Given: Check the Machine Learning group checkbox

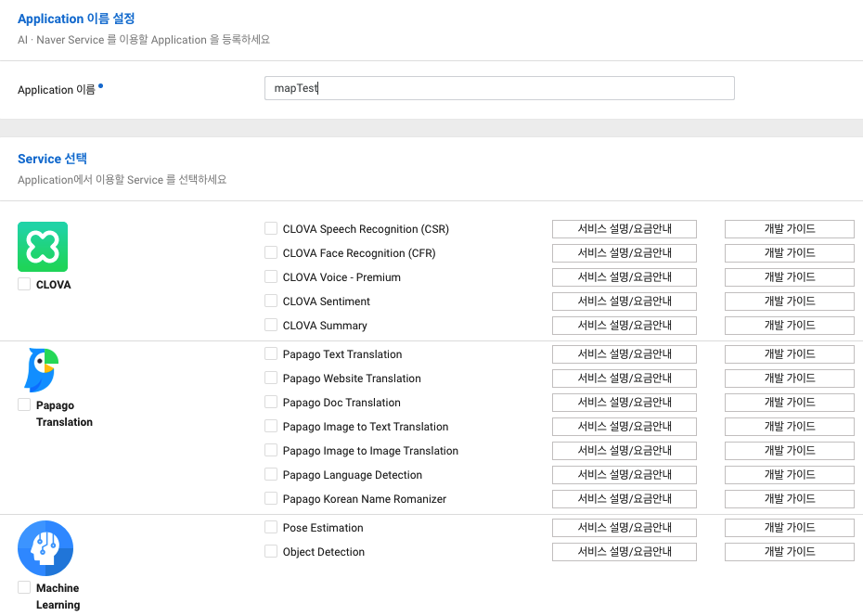Looking at the screenshot, I should [x=24, y=587].
